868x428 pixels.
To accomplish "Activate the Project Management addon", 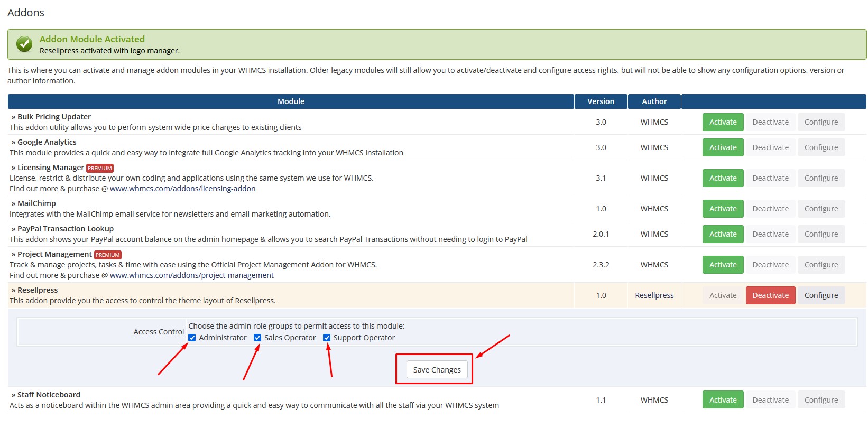I will point(723,265).
